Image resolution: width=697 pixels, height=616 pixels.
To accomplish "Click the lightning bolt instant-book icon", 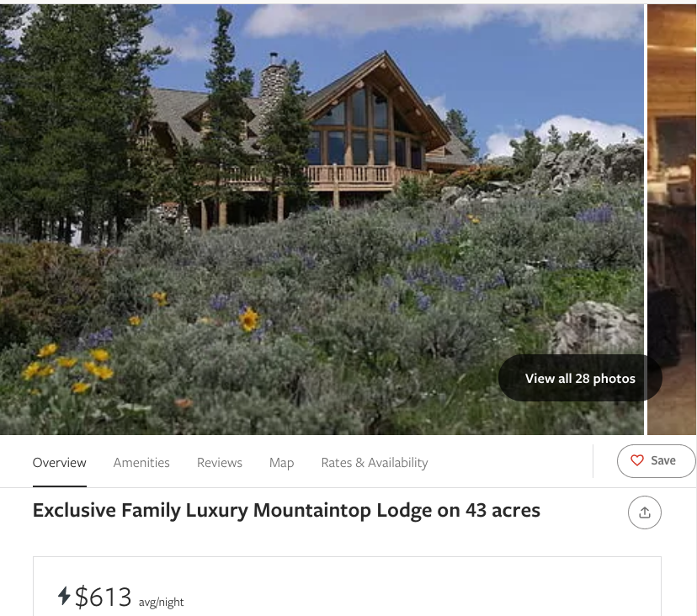I will (64, 596).
